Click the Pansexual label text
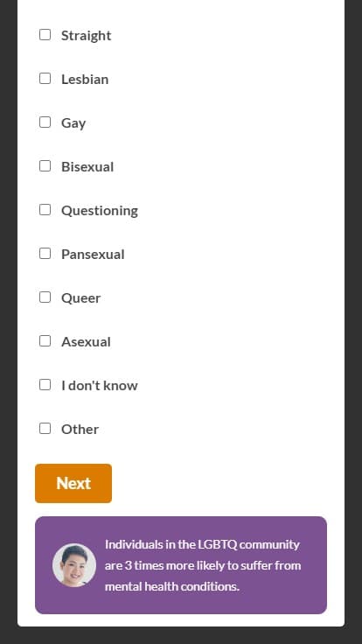The height and width of the screenshot is (644, 362). coord(93,255)
